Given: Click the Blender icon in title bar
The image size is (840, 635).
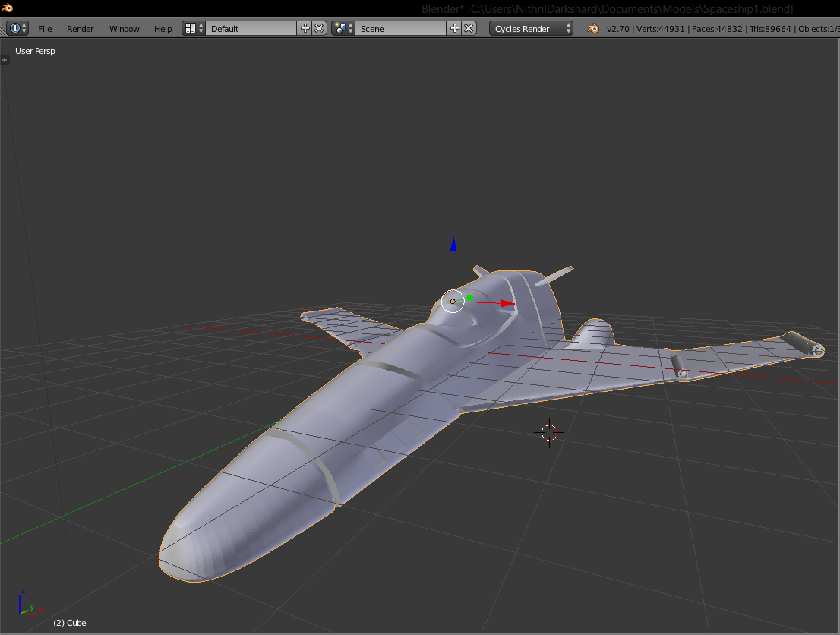Looking at the screenshot, I should [x=7, y=8].
